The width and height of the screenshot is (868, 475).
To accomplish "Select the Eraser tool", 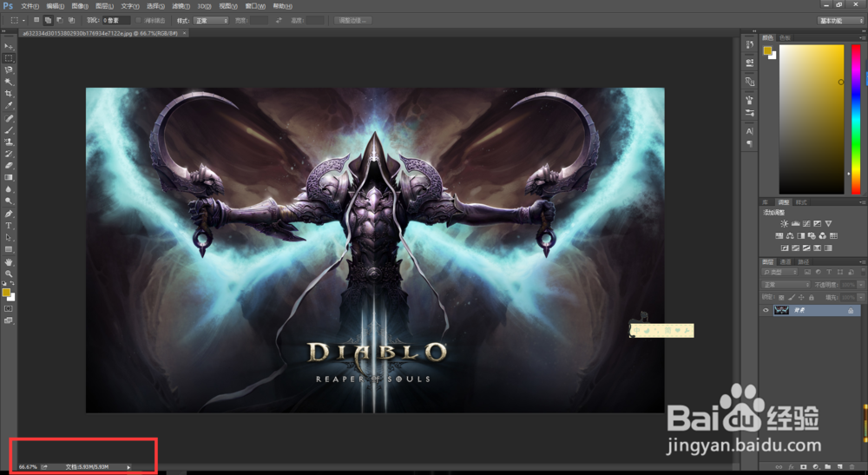I will 9,165.
